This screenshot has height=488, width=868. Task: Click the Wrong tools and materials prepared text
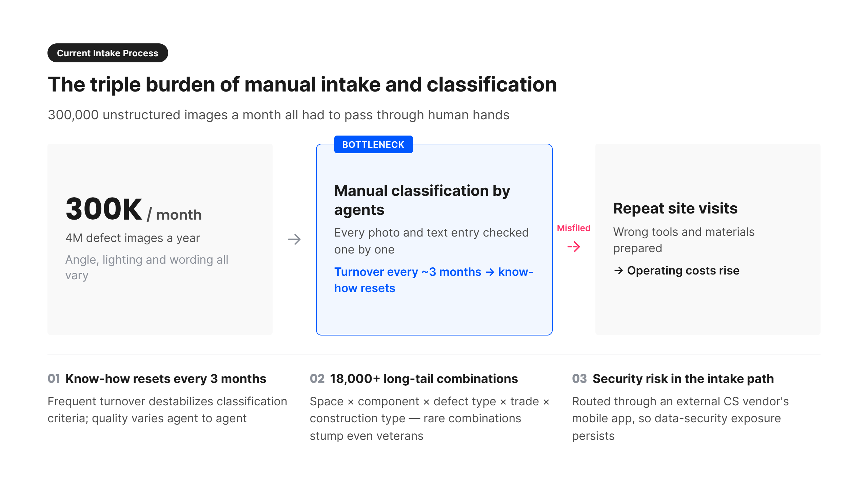coord(684,240)
